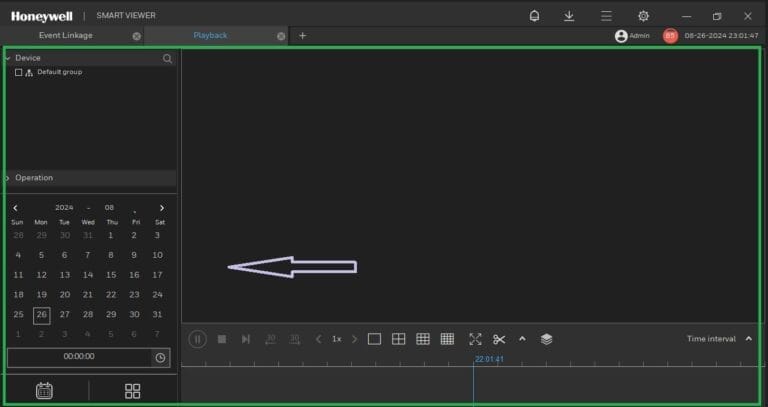This screenshot has width=768, height=407.
Task: Switch to Event Linkage tab
Action: pos(66,36)
